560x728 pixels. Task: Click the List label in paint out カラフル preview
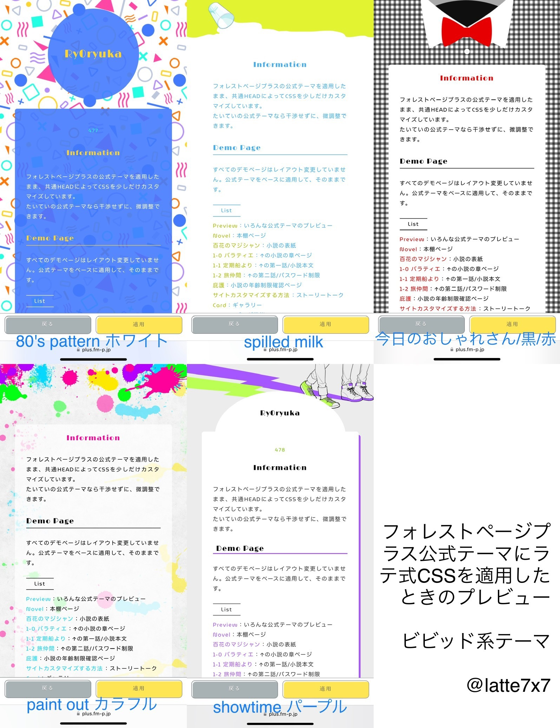click(40, 584)
